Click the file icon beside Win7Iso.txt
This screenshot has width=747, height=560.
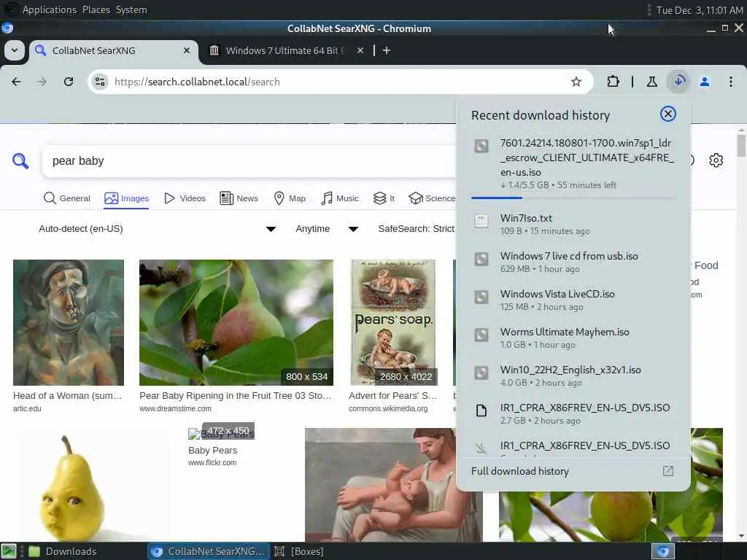(x=481, y=221)
